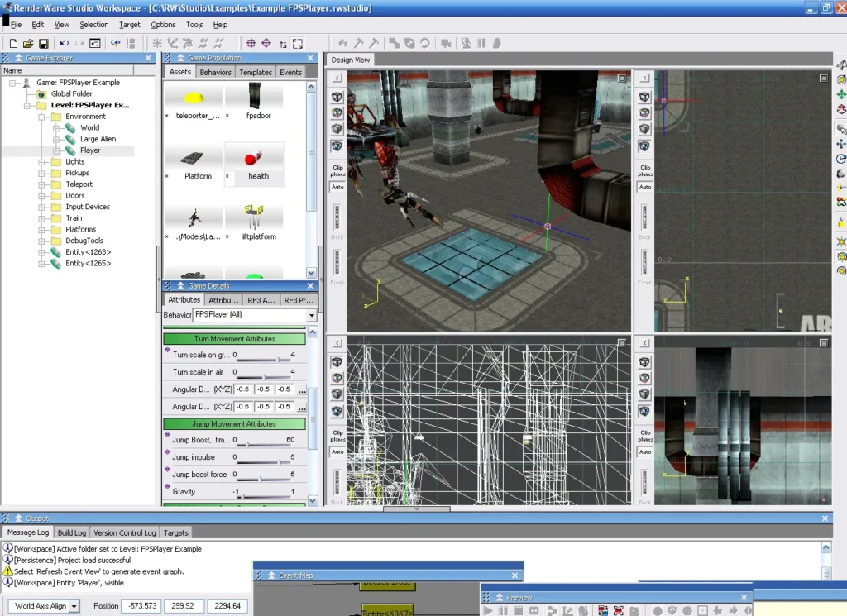Click the refresh circular arrow icon on right sidebar
Image resolution: width=847 pixels, height=616 pixels.
pyautogui.click(x=841, y=159)
